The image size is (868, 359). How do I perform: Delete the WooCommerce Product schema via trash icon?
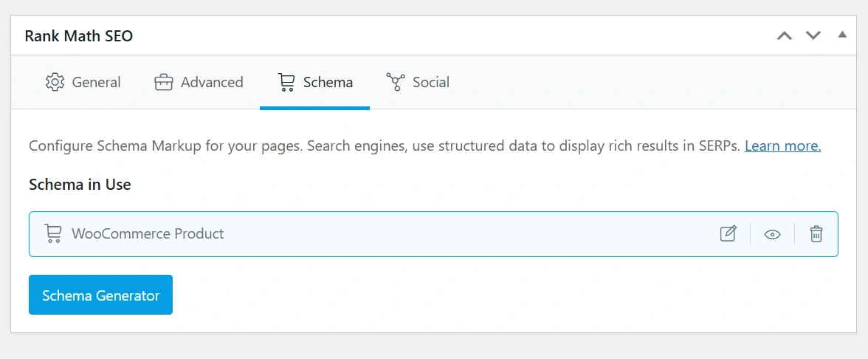click(816, 234)
